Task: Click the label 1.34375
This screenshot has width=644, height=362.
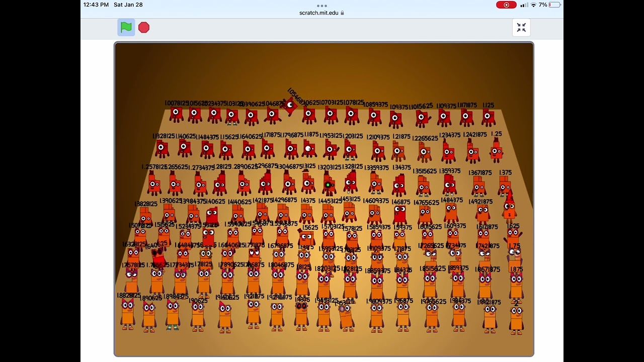Action: [401, 167]
